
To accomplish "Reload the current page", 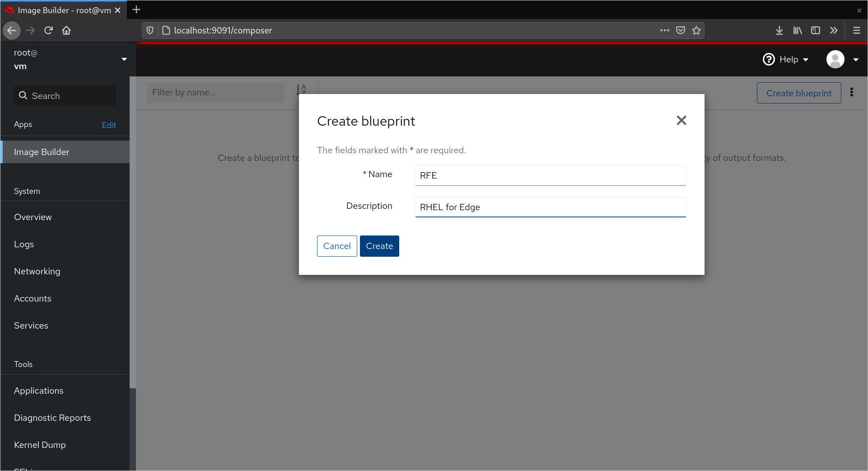I will 48,30.
